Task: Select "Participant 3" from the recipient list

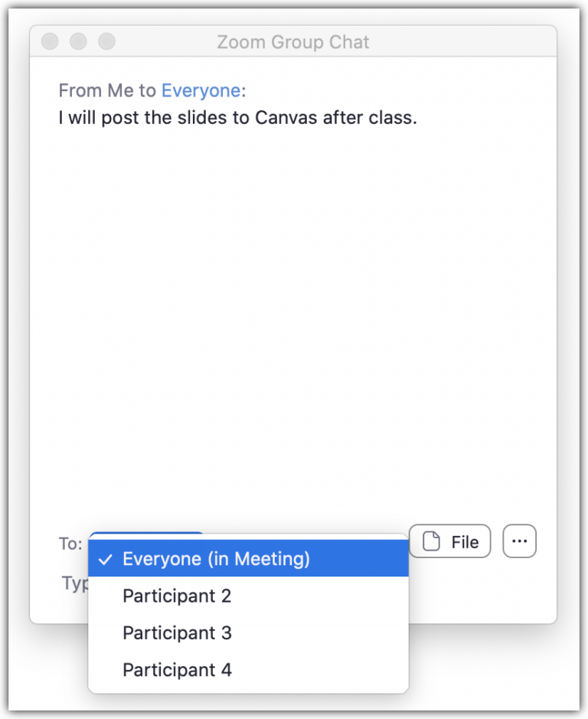Action: tap(176, 632)
